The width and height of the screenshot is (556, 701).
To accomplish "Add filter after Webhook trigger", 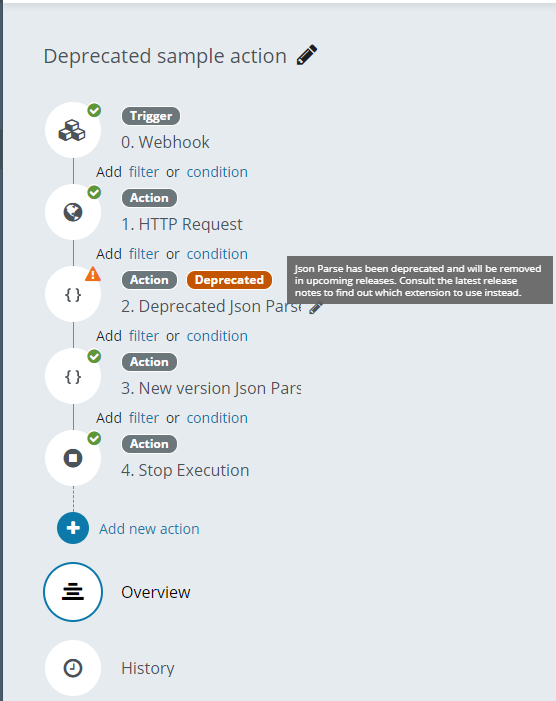I will (x=144, y=172).
